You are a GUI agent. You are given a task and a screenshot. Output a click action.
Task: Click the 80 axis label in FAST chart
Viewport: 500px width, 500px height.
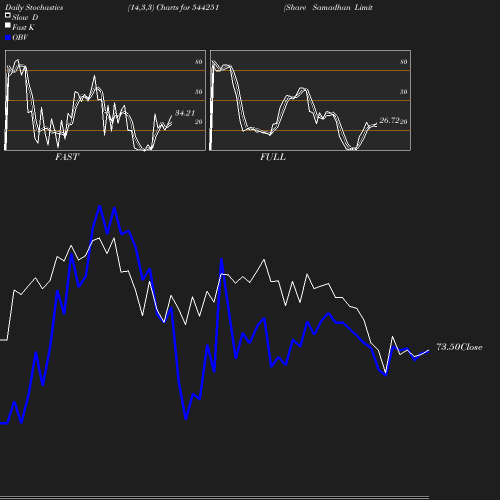[199, 62]
